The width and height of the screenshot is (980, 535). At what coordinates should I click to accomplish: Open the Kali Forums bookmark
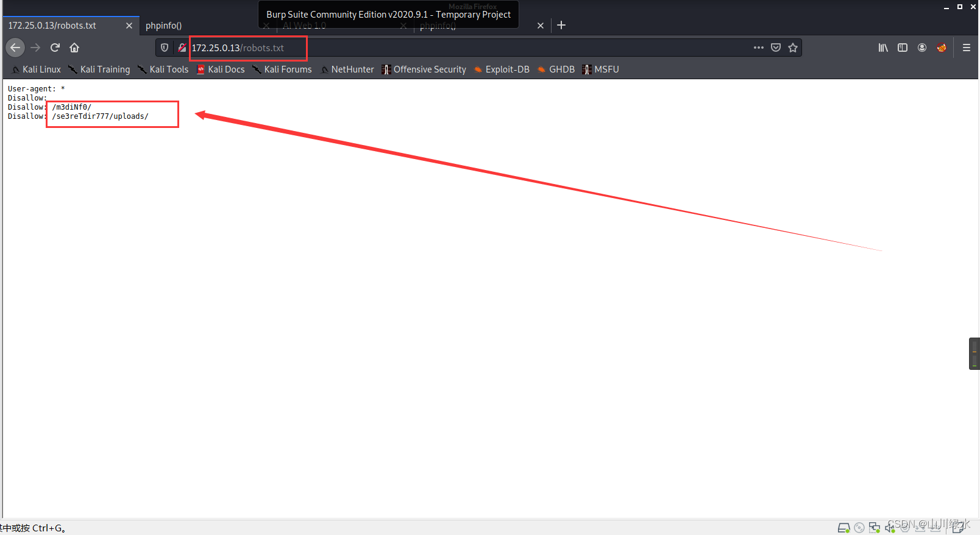pyautogui.click(x=282, y=69)
